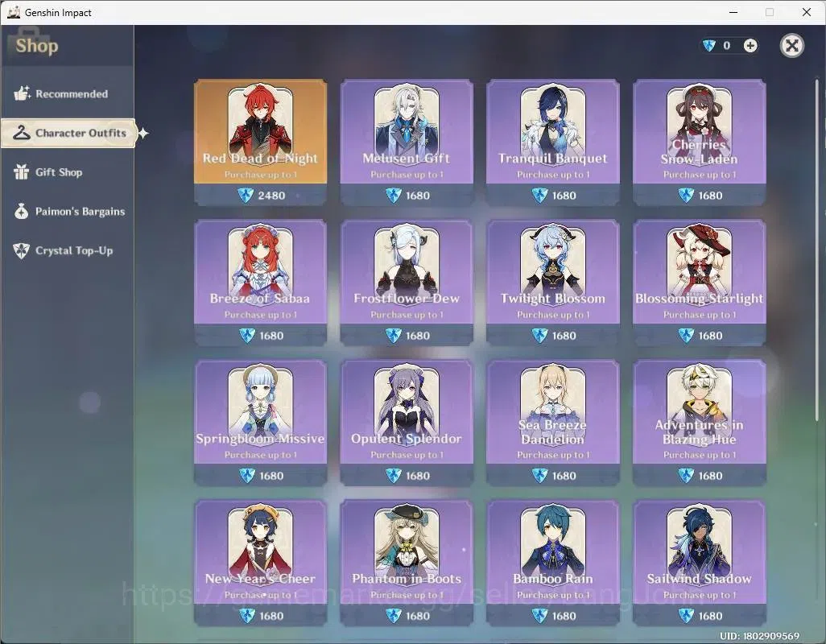Click the Crystal Top-Up crystal icon
The width and height of the screenshot is (826, 644).
22,250
